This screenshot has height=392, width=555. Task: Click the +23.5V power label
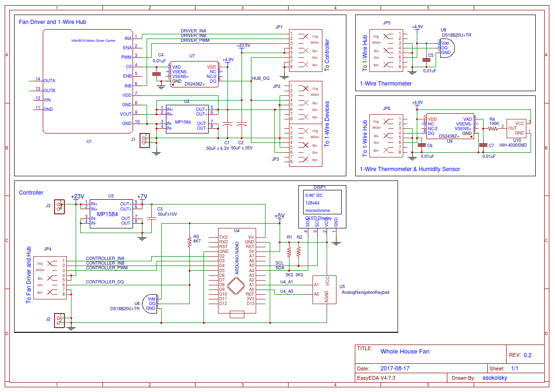[x=243, y=45]
